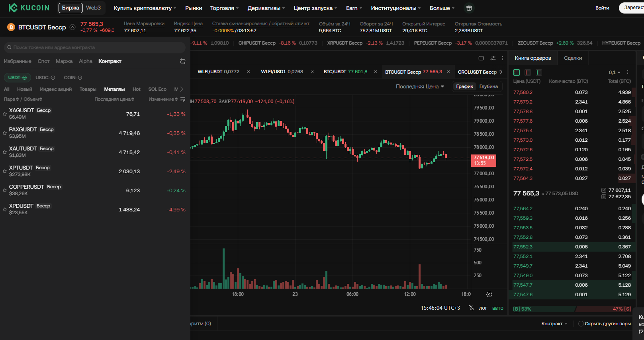644x340 pixels.
Task: Open the Сделки tab
Action: tap(573, 58)
